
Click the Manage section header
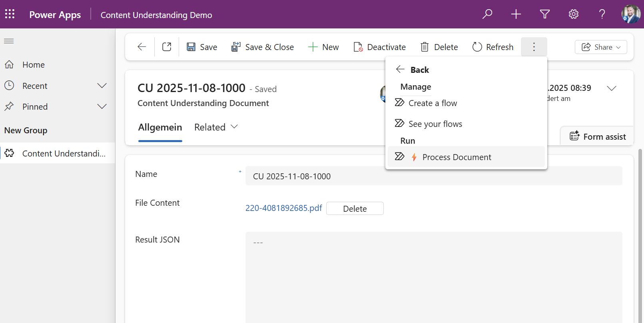tap(416, 87)
